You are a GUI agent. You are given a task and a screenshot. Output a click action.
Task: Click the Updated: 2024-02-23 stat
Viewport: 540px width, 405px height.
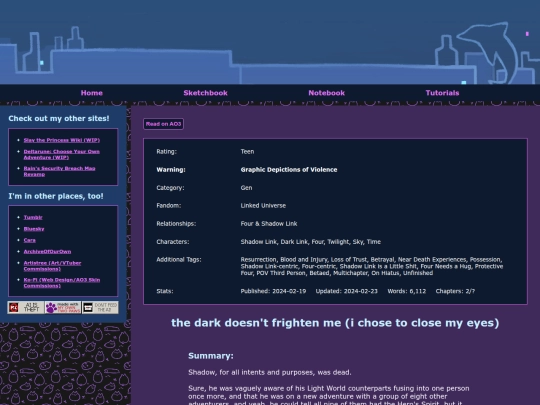[346, 291]
